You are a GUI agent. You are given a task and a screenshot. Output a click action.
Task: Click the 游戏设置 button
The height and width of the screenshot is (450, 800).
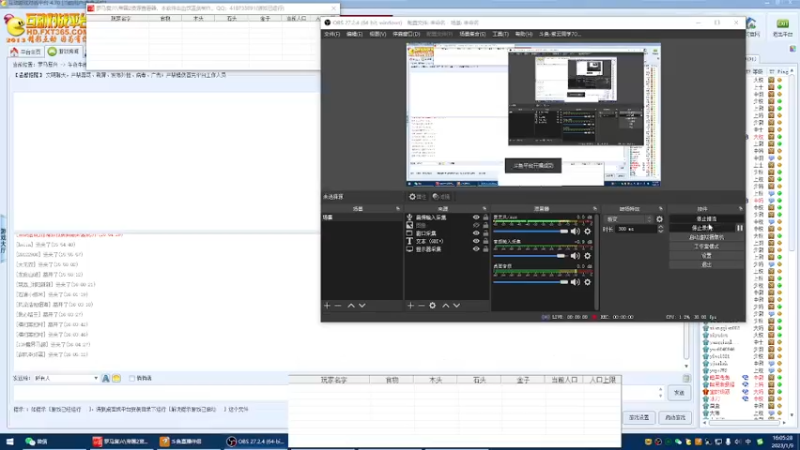(639, 417)
